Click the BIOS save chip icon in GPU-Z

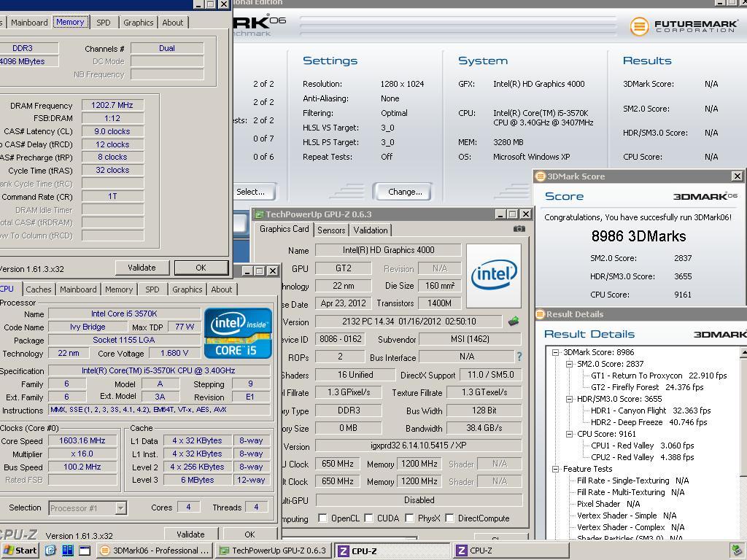514,322
